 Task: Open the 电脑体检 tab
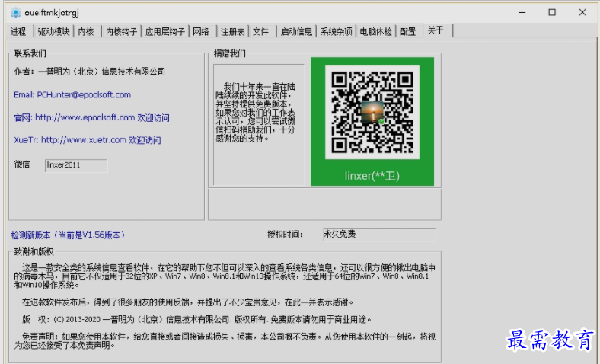pyautogui.click(x=376, y=31)
